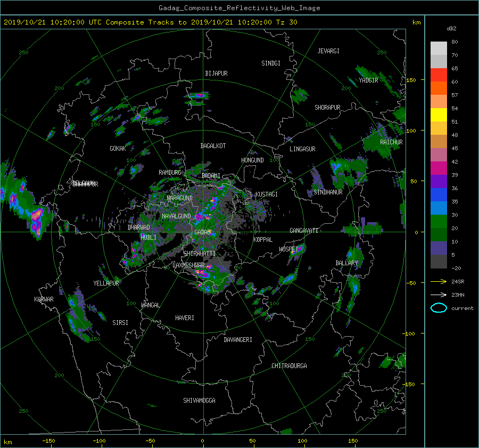This screenshot has height=448, width=479.
Task: Click the GADAG radar center label
Action: (x=203, y=232)
